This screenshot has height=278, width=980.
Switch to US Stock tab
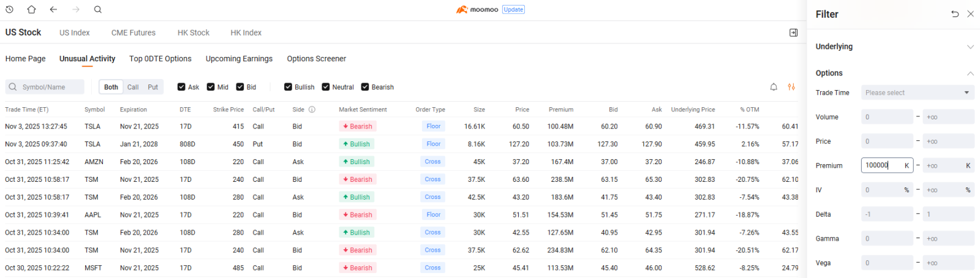[x=23, y=32]
